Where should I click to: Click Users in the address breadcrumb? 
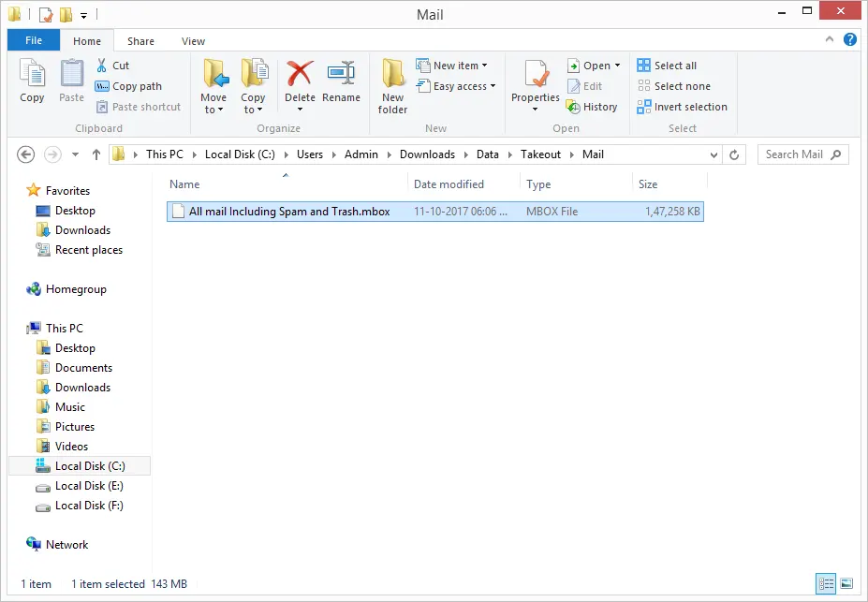309,154
